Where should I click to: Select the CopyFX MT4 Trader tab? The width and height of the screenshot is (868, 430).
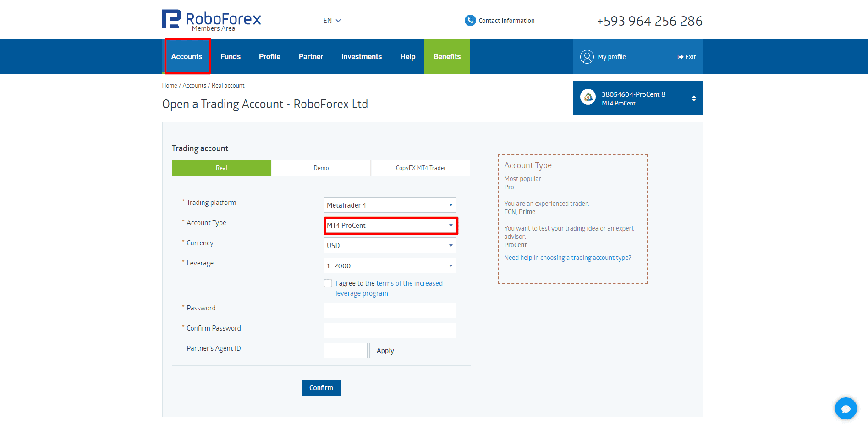click(x=421, y=168)
